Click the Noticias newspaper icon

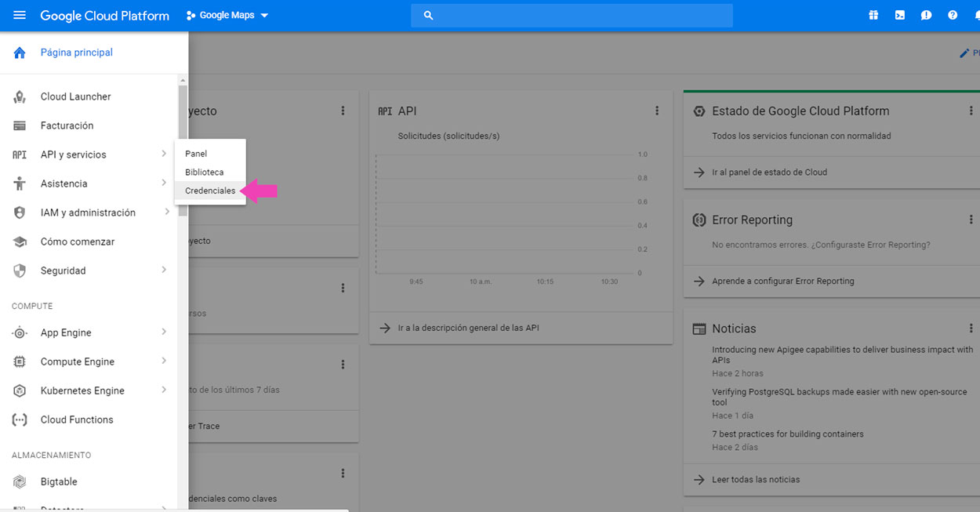(x=699, y=329)
